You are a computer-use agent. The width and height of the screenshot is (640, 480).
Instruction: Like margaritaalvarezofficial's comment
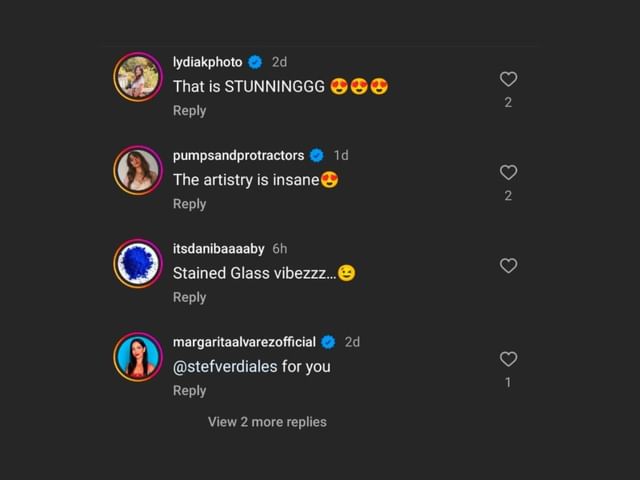pyautogui.click(x=508, y=359)
